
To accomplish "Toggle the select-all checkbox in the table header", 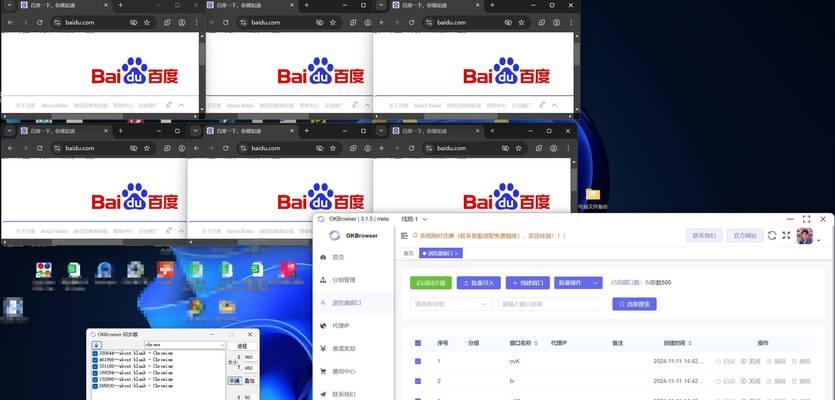I will (x=418, y=343).
